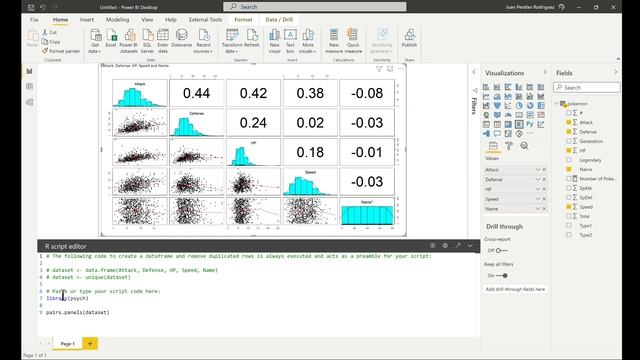Insert a Text box
640x360 pixels.
pyautogui.click(x=290, y=41)
